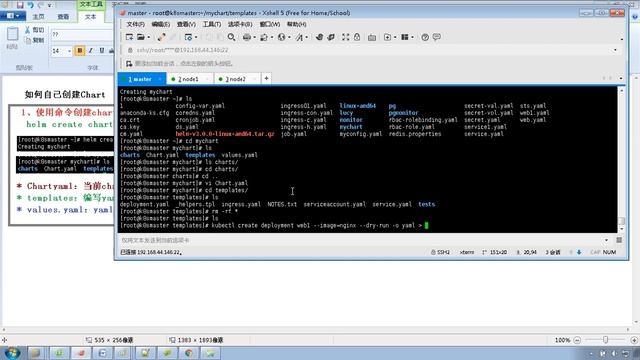Click the Find magnifier icon in Xshell toolbar
The height and width of the screenshot is (360, 640).
click(231, 37)
